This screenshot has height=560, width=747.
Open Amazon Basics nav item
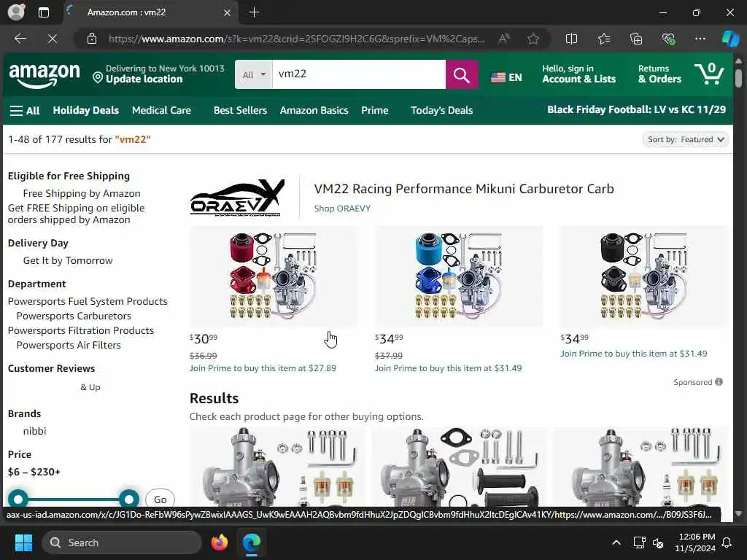pyautogui.click(x=314, y=111)
